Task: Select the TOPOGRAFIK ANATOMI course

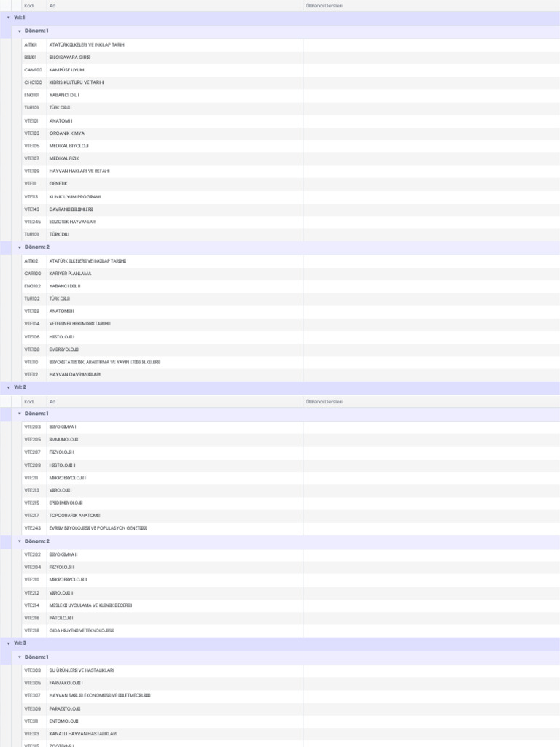Action: click(290, 516)
